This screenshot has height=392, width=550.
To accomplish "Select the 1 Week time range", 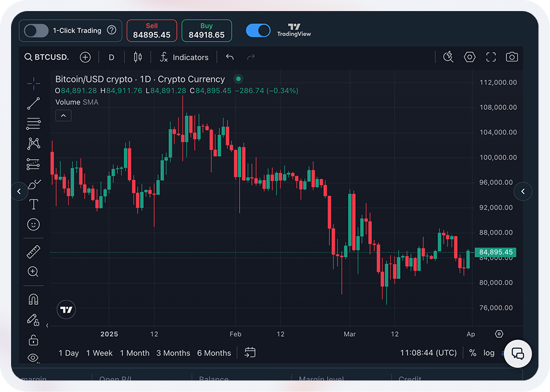I will click(x=100, y=353).
